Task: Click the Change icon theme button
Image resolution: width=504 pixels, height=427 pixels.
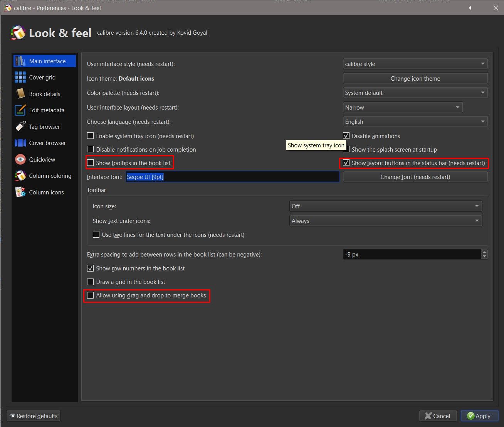Action: pyautogui.click(x=415, y=79)
